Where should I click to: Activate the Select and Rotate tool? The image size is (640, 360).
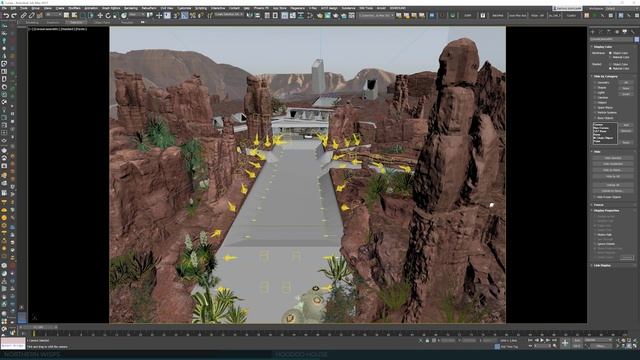[x=108, y=16]
